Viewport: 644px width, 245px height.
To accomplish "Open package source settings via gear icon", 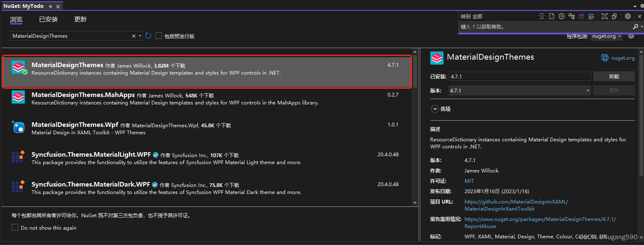I will [631, 36].
